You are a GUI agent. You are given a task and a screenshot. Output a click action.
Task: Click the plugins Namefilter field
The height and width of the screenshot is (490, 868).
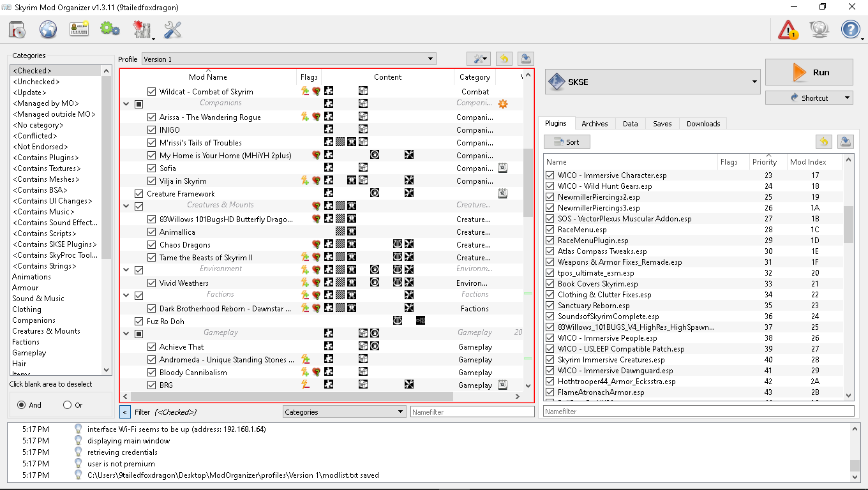click(x=698, y=412)
